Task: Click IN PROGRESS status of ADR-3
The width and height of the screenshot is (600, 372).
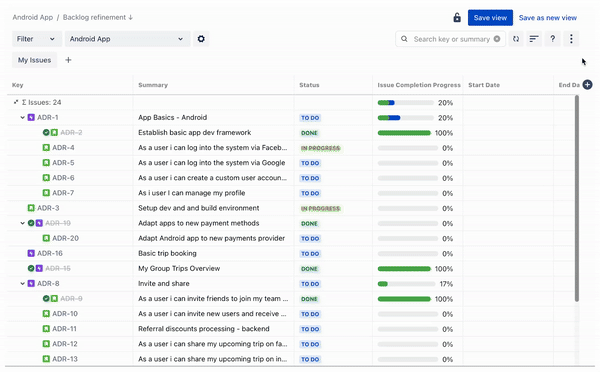Action: click(x=320, y=209)
